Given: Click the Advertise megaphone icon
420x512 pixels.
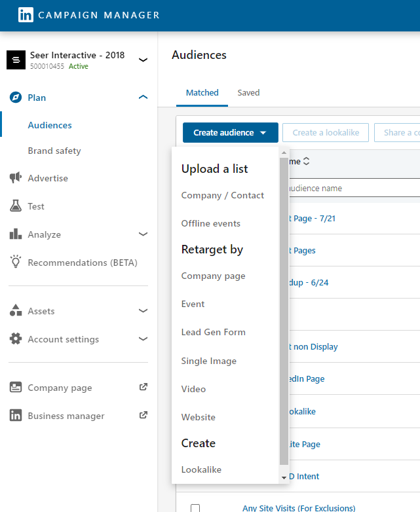Looking at the screenshot, I should click(x=16, y=178).
